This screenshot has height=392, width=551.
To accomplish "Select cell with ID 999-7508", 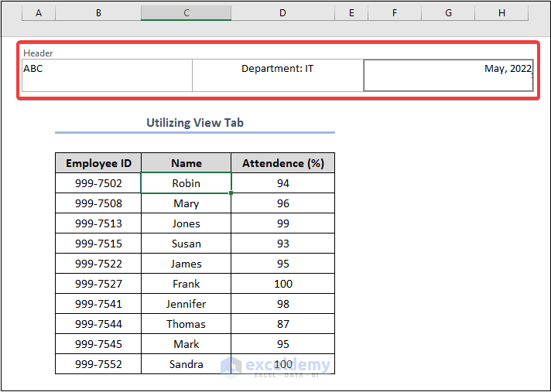I will pos(98,203).
